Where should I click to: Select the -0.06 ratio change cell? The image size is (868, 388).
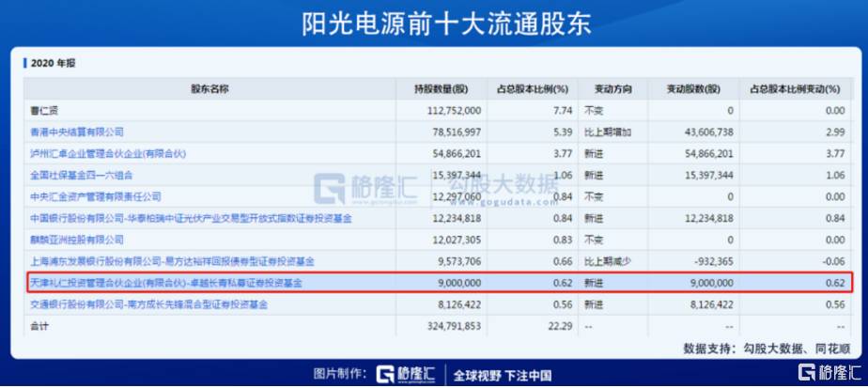coord(834,262)
